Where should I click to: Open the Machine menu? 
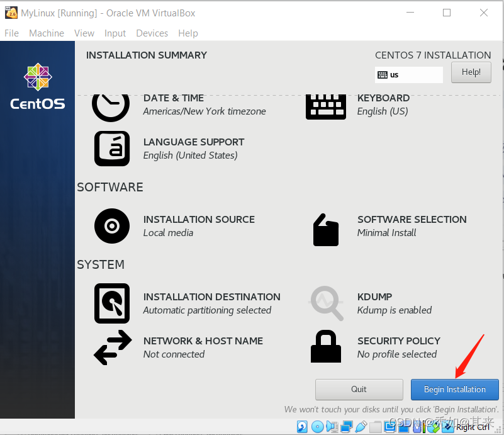47,33
